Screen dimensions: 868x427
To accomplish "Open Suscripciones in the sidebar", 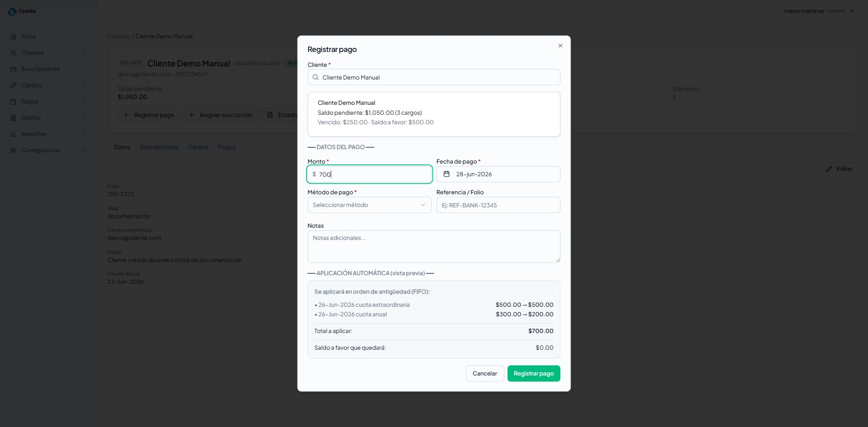I will [x=40, y=69].
